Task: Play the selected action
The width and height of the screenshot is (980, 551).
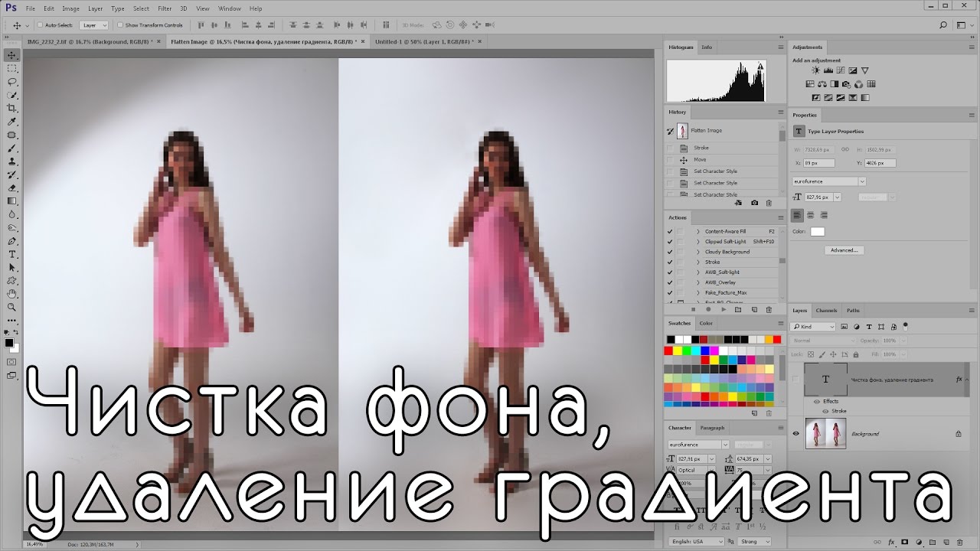Action: pos(724,309)
